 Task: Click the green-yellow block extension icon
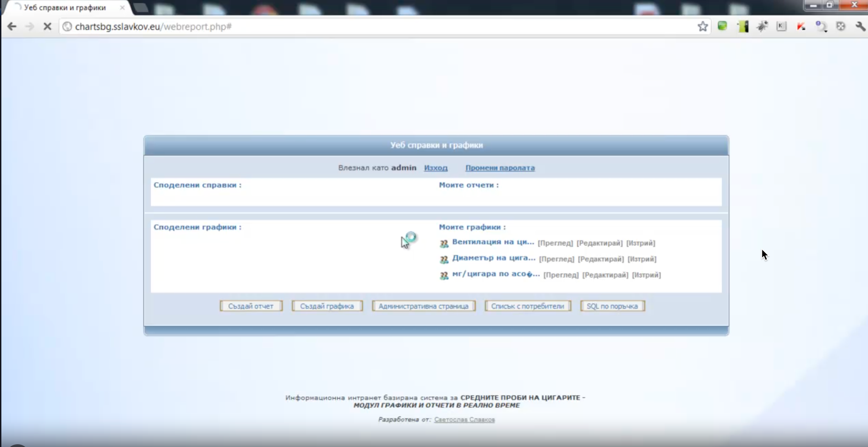pyautogui.click(x=743, y=26)
